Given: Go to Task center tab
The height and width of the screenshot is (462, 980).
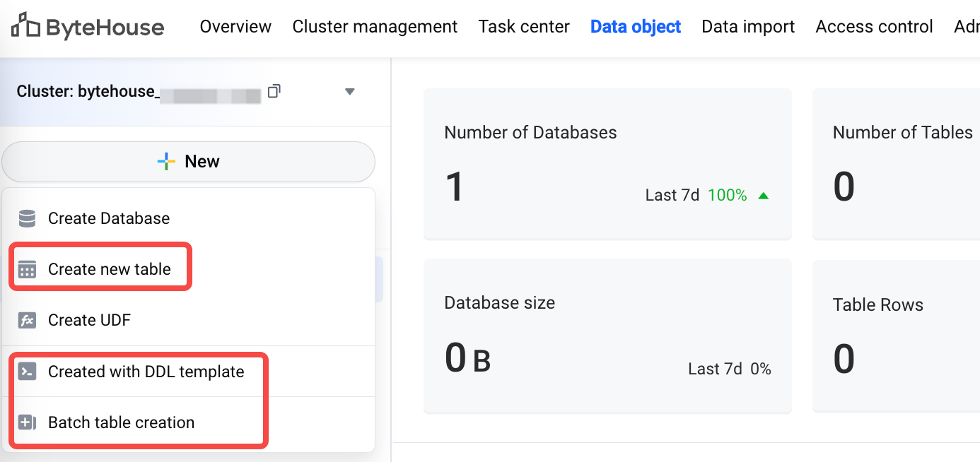Looking at the screenshot, I should click(524, 27).
